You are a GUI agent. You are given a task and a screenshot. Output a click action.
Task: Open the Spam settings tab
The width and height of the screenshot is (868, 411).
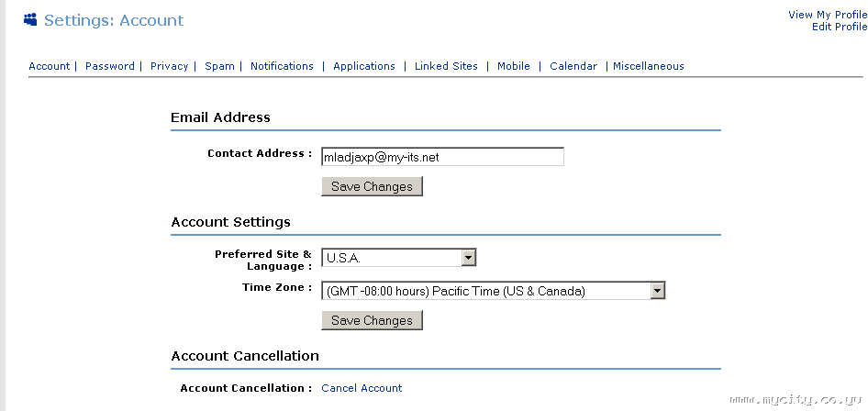(219, 66)
